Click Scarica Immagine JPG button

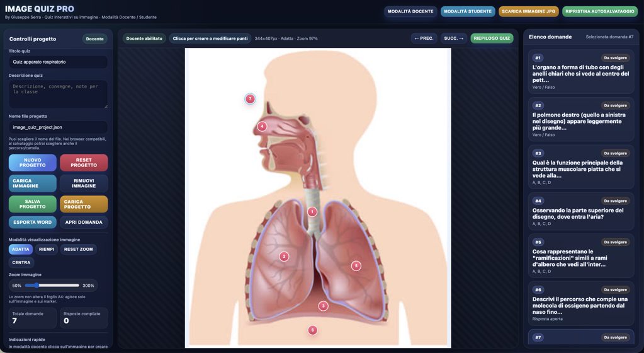528,11
